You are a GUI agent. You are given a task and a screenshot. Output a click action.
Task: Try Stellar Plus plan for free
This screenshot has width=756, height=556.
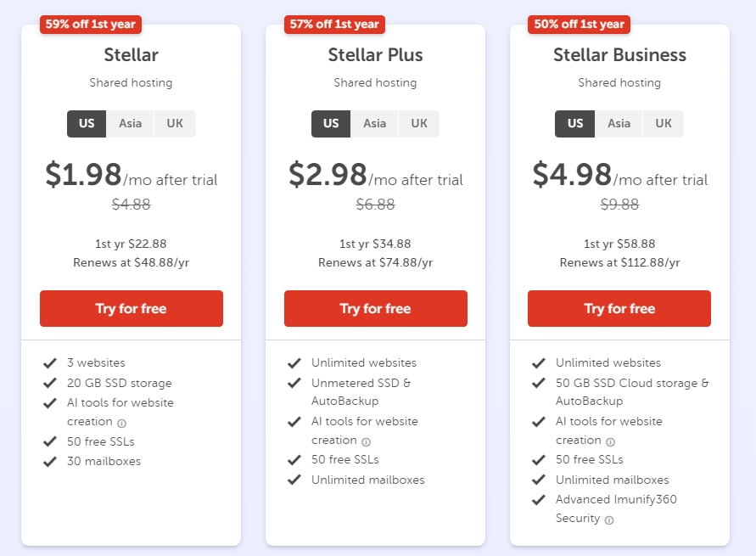click(x=375, y=308)
